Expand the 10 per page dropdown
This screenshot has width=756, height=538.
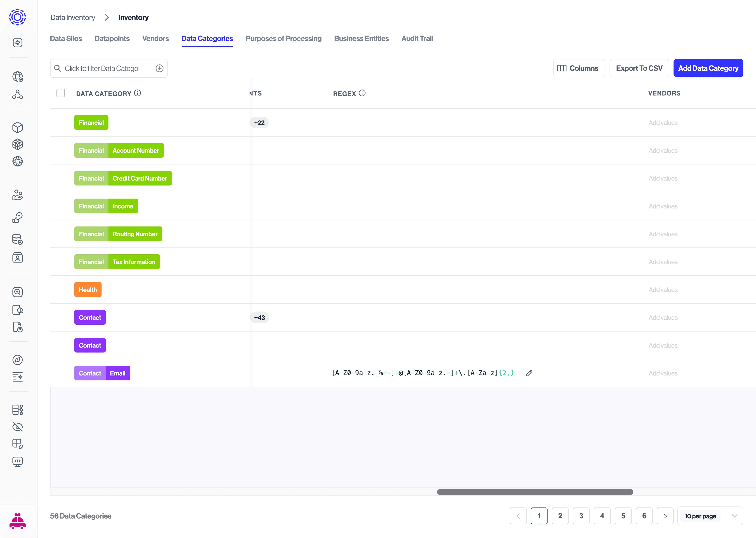click(710, 516)
